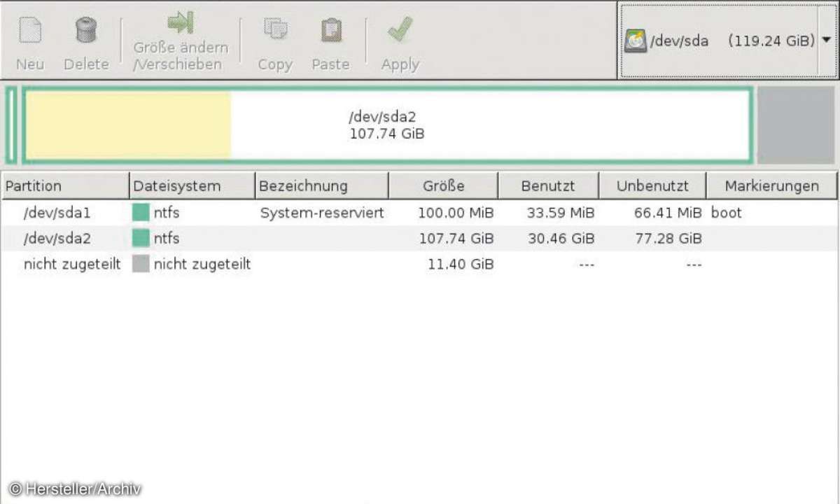Click the Paste partition toolbar icon
The image size is (840, 504).
coord(331,30)
